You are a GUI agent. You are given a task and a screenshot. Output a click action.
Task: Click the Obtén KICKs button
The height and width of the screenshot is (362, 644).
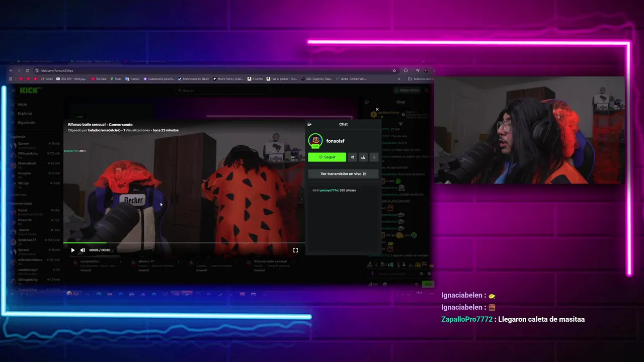point(407,90)
